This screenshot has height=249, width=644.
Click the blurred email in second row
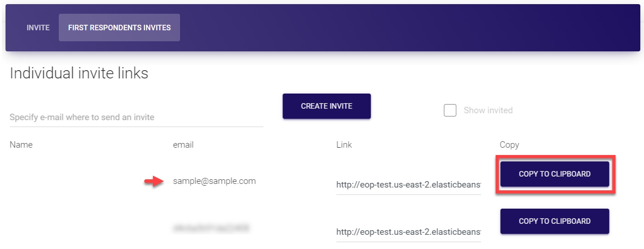coord(211,227)
